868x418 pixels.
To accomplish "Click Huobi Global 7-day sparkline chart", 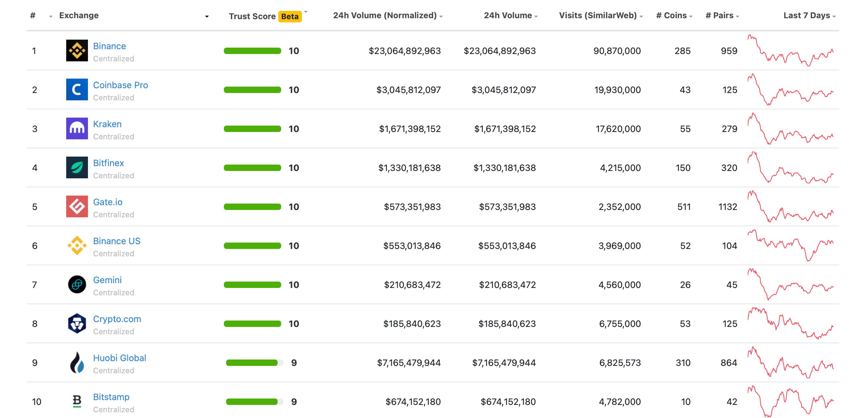I will [x=791, y=363].
